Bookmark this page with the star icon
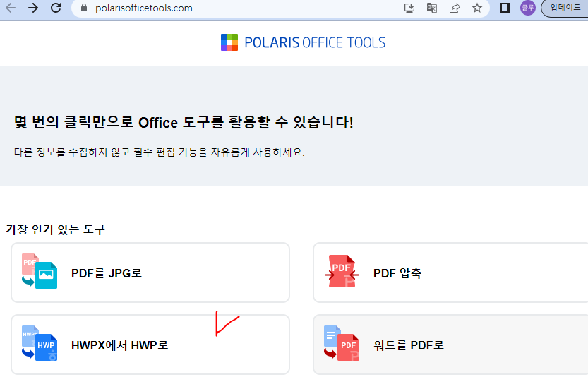The height and width of the screenshot is (389, 588). pyautogui.click(x=477, y=8)
